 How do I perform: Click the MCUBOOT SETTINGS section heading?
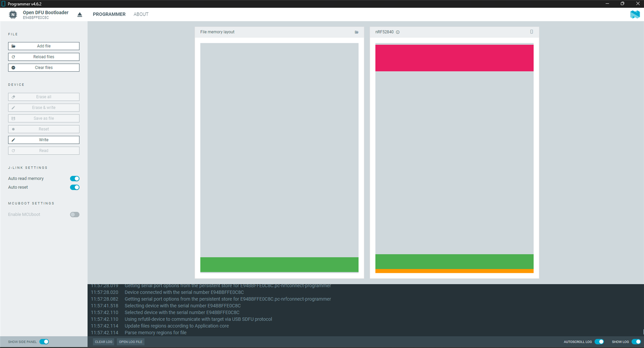click(32, 204)
